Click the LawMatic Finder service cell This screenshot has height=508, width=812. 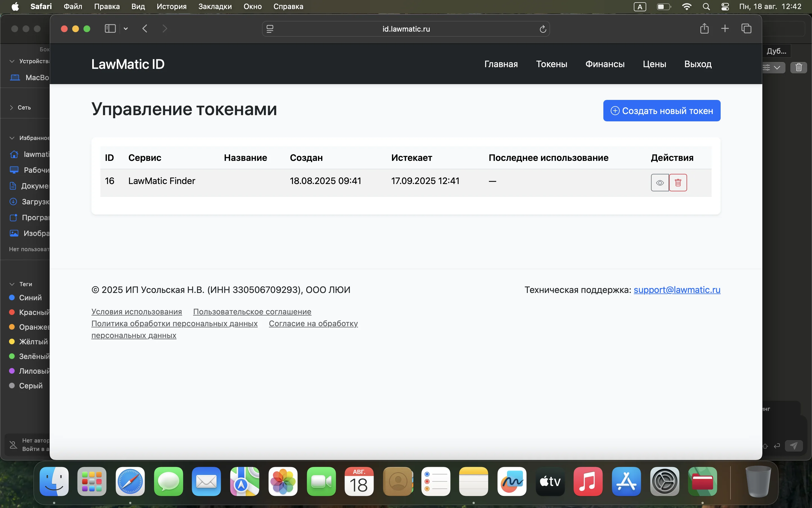pyautogui.click(x=162, y=181)
